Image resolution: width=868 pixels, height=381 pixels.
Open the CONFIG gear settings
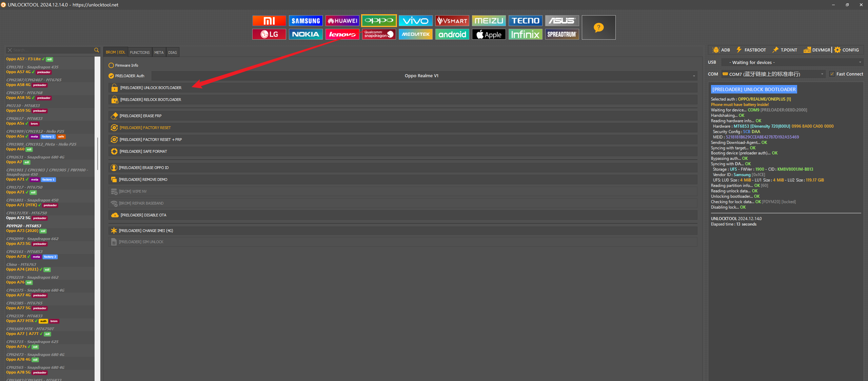click(847, 50)
